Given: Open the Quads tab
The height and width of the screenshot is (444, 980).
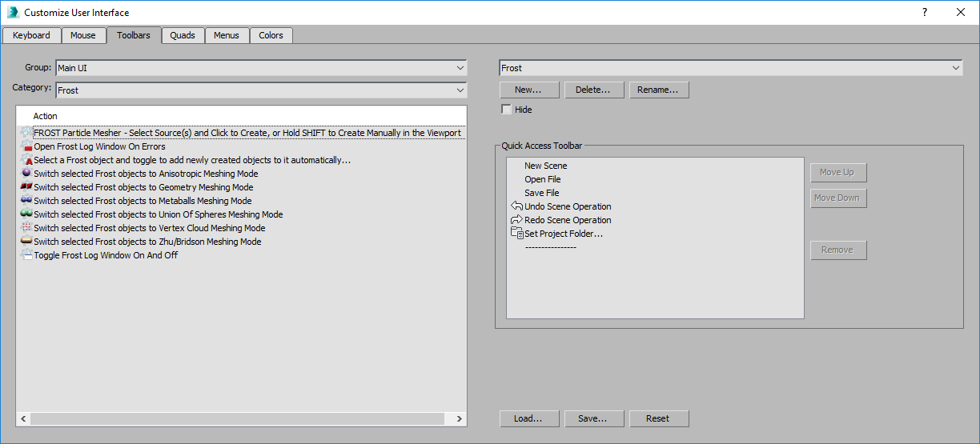Looking at the screenshot, I should [x=183, y=35].
